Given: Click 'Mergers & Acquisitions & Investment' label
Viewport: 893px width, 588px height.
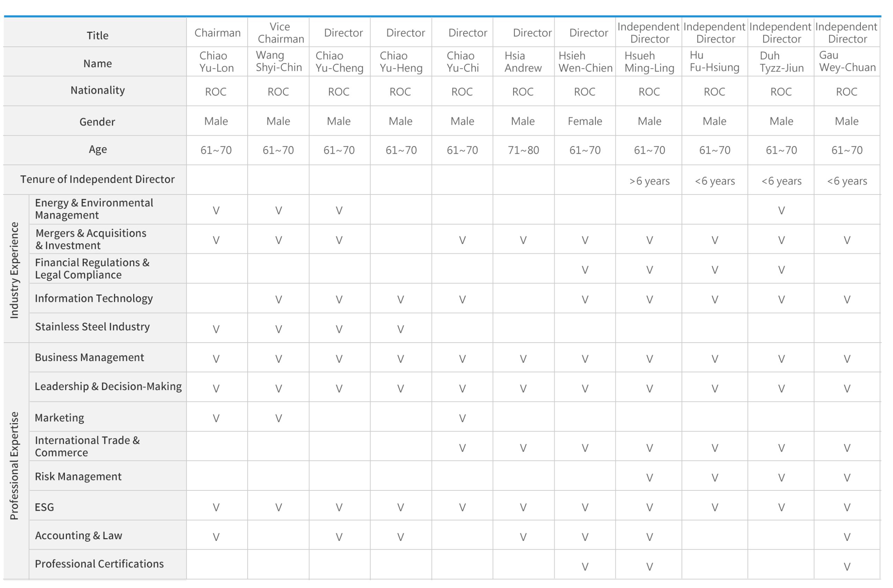Looking at the screenshot, I should (x=91, y=239).
